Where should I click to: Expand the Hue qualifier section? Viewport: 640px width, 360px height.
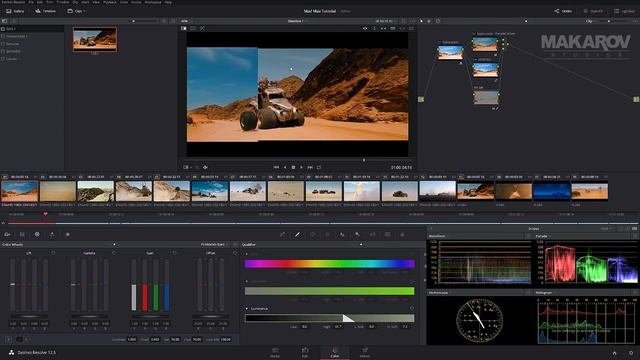[247, 254]
